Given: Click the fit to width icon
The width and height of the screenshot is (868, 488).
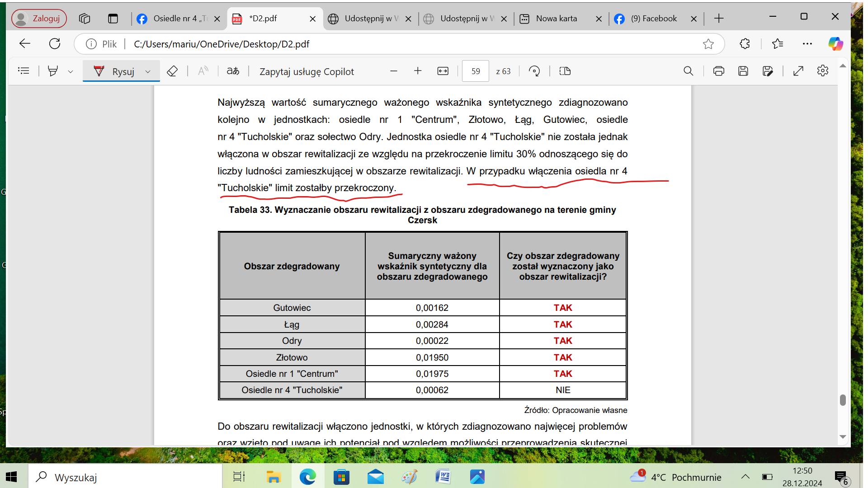Looking at the screenshot, I should 443,71.
